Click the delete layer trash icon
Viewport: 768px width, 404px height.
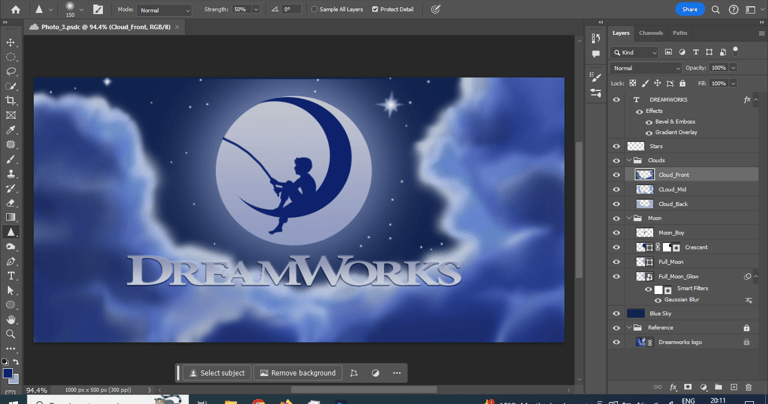pyautogui.click(x=748, y=387)
